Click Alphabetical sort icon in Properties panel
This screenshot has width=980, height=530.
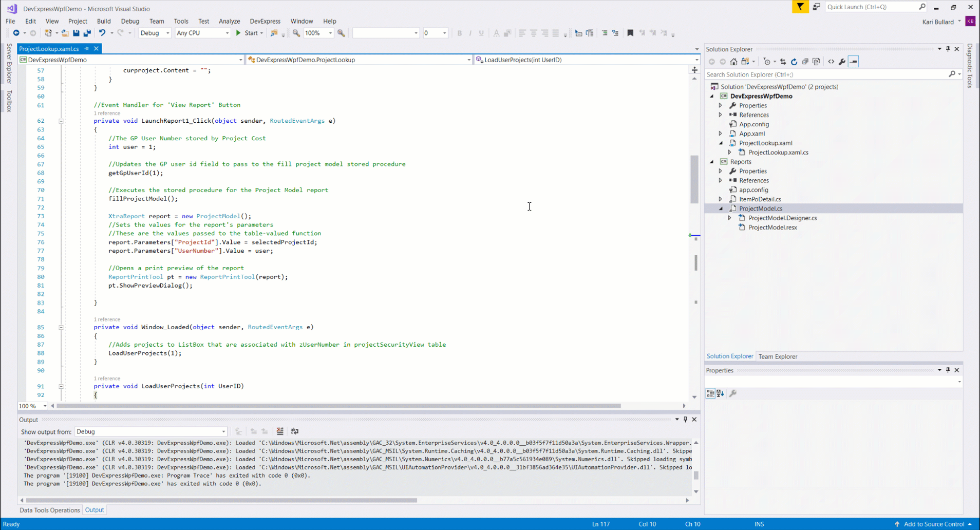click(721, 393)
